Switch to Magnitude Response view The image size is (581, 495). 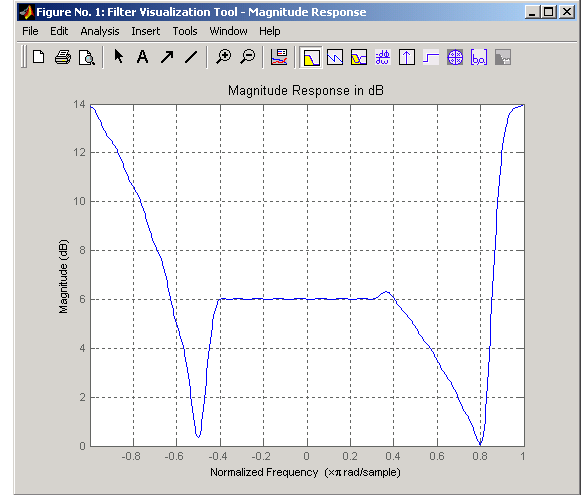311,57
